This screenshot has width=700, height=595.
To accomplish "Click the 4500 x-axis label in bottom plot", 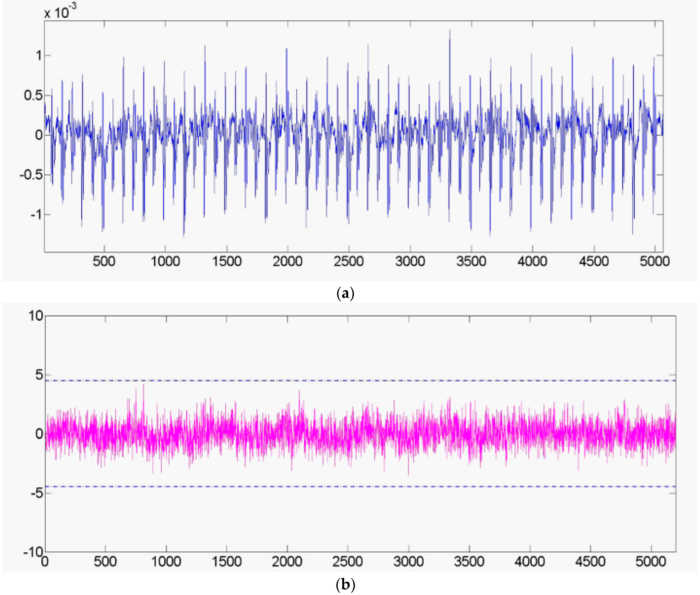I will [x=590, y=561].
